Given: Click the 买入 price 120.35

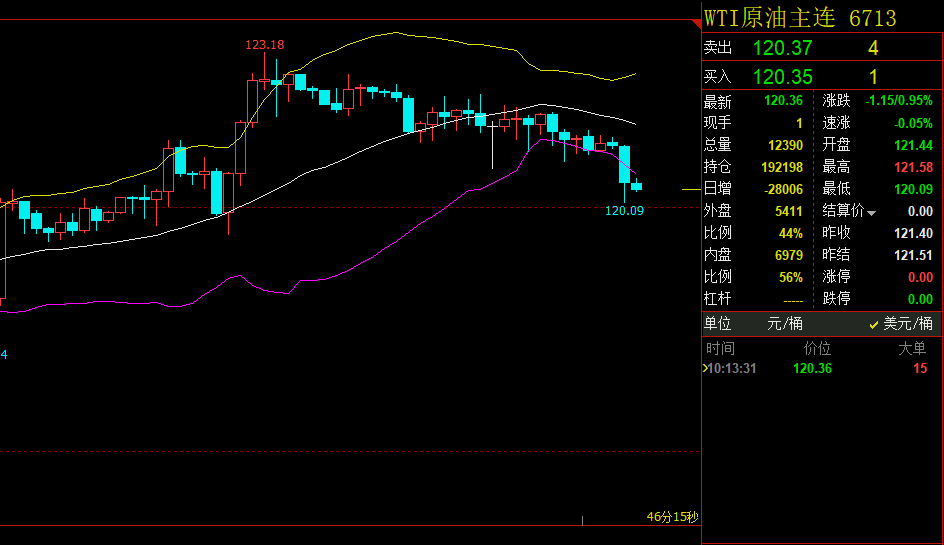Looking at the screenshot, I should tap(783, 77).
